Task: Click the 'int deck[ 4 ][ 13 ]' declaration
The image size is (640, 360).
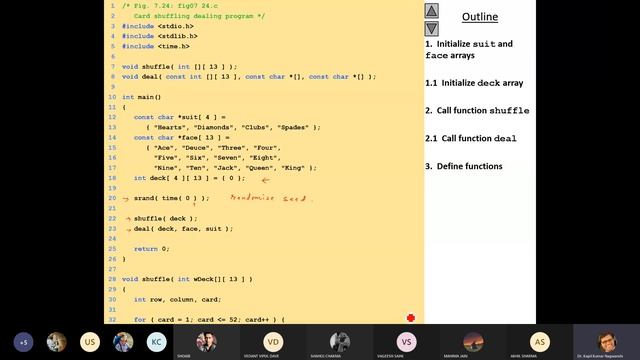Action: point(189,178)
